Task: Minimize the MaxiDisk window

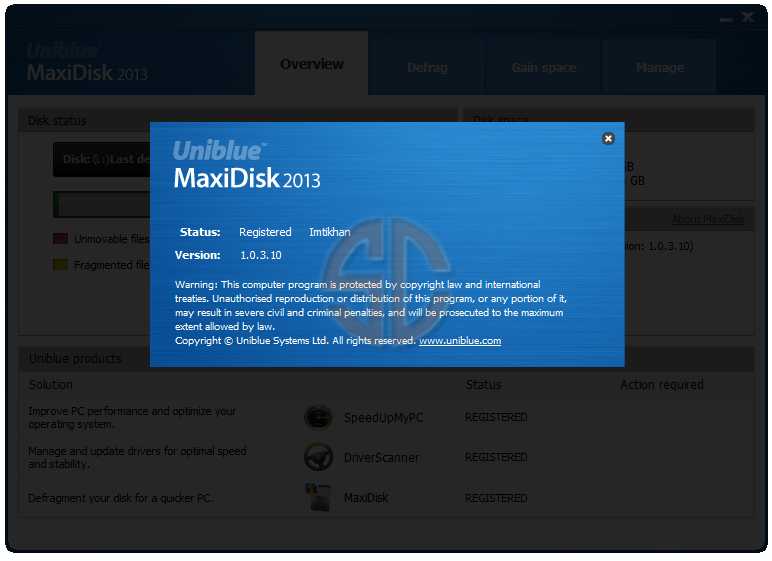Action: click(726, 20)
